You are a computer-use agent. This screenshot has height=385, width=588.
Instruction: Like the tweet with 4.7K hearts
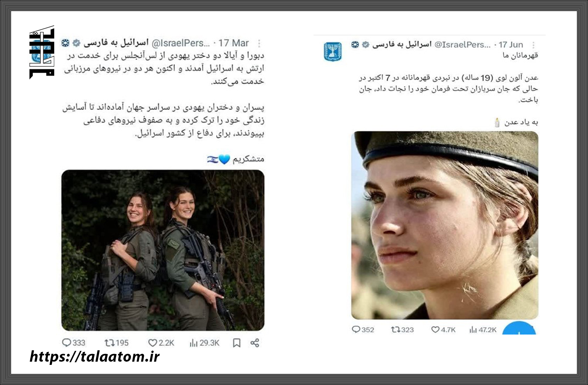coord(435,330)
